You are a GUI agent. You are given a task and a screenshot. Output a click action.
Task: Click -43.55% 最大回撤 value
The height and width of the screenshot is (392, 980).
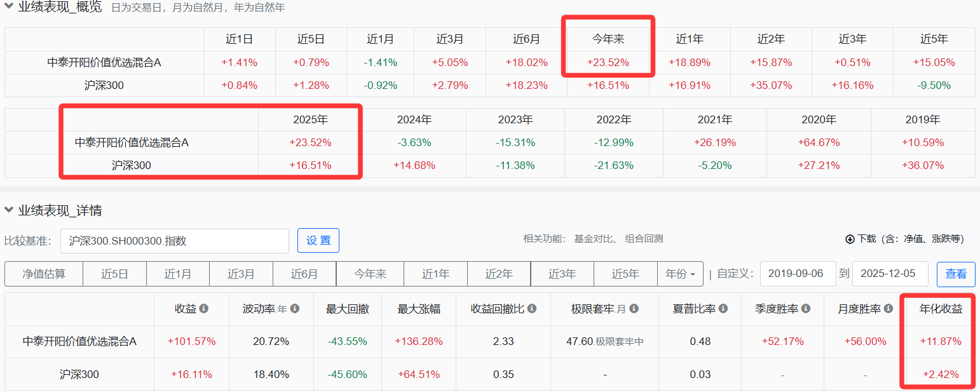point(348,341)
